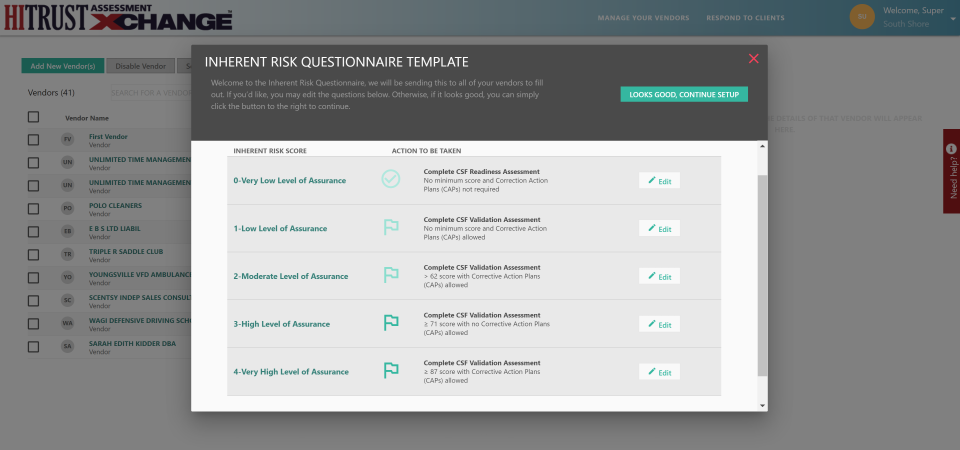Viewport: 960px width, 450px height.
Task: Check the E B S LTD LIABIL checkbox
Action: [x=33, y=231]
